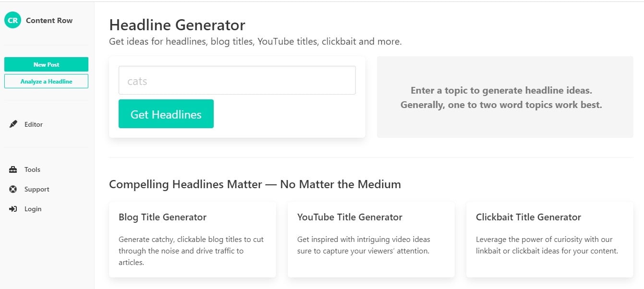
Task: Click the clickbait card description text
Action: pyautogui.click(x=547, y=245)
